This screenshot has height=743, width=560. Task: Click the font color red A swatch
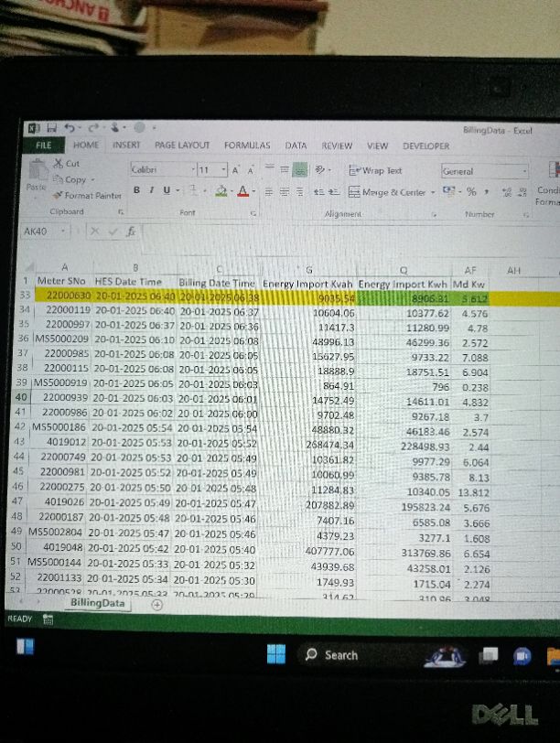tap(242, 191)
